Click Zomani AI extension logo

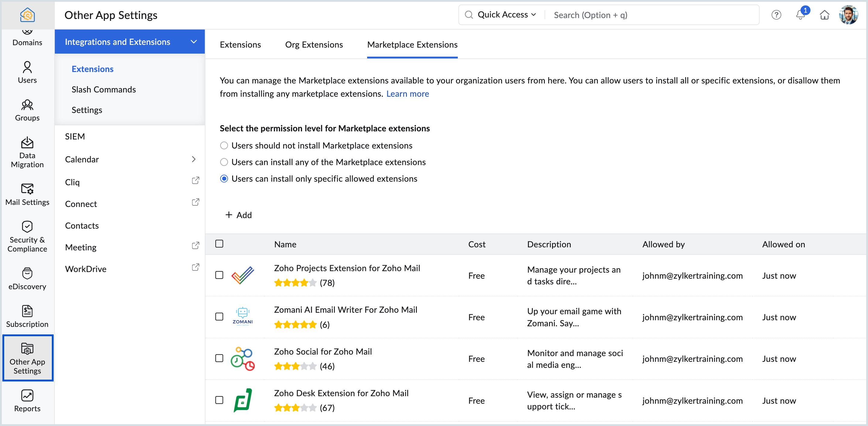243,316
